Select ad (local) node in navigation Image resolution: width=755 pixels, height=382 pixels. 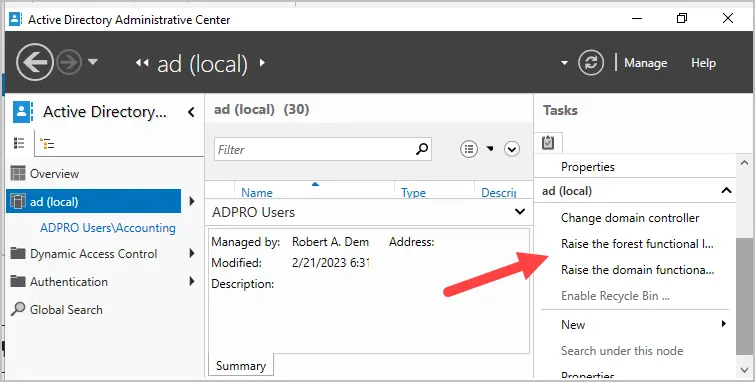[x=93, y=201]
